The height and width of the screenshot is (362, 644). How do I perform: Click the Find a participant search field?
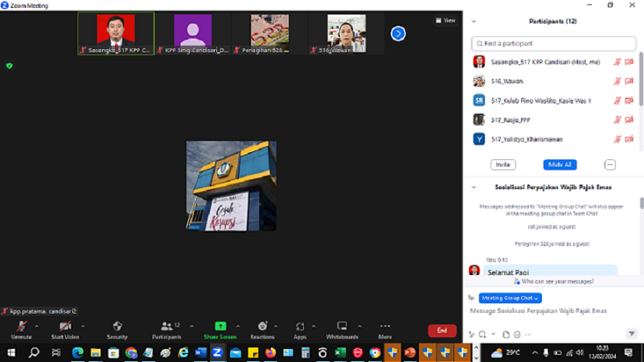[x=555, y=43]
